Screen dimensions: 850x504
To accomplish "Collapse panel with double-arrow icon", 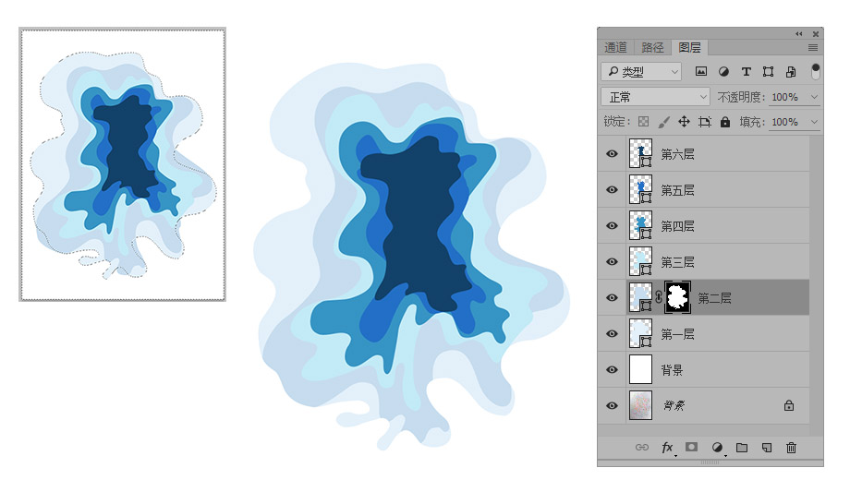I will [799, 33].
